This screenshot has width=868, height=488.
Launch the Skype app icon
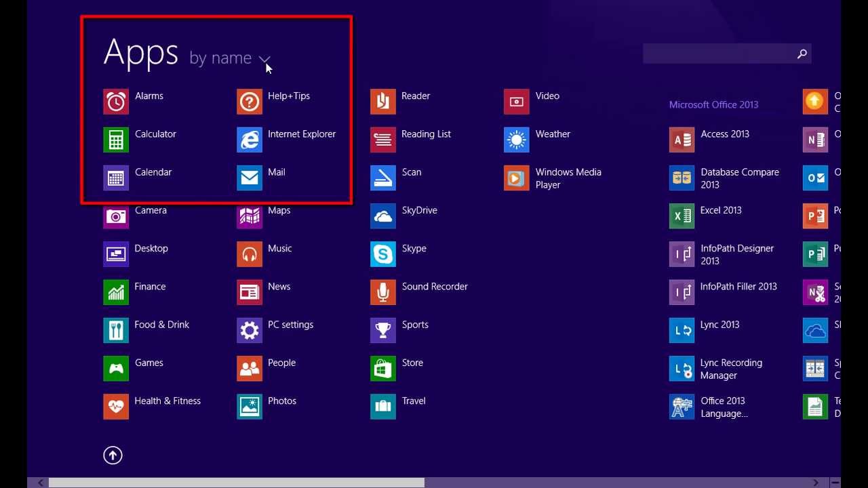(x=383, y=254)
